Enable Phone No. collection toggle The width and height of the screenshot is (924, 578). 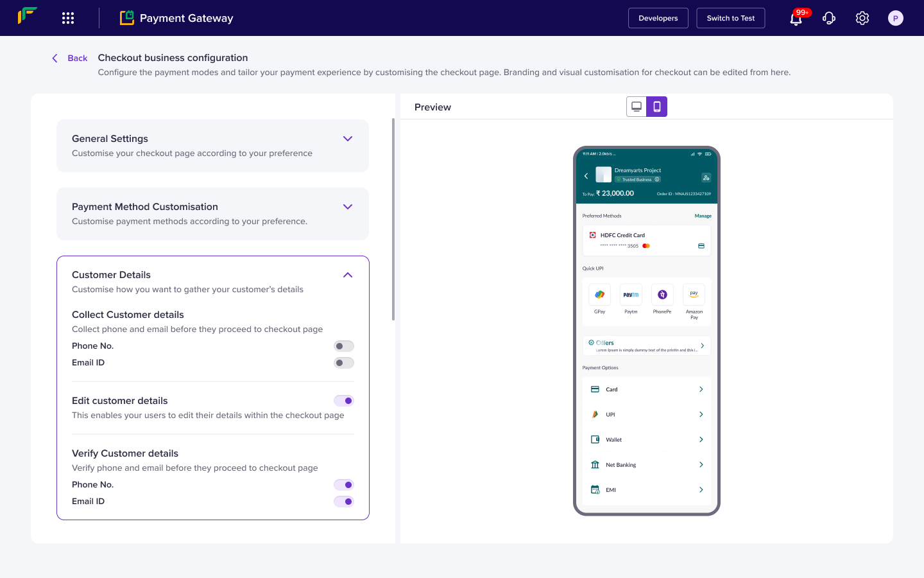pos(343,346)
